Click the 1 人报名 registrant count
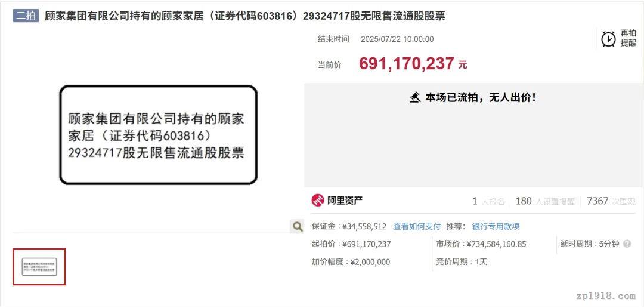Image resolution: width=644 pixels, height=308 pixels. tap(488, 201)
